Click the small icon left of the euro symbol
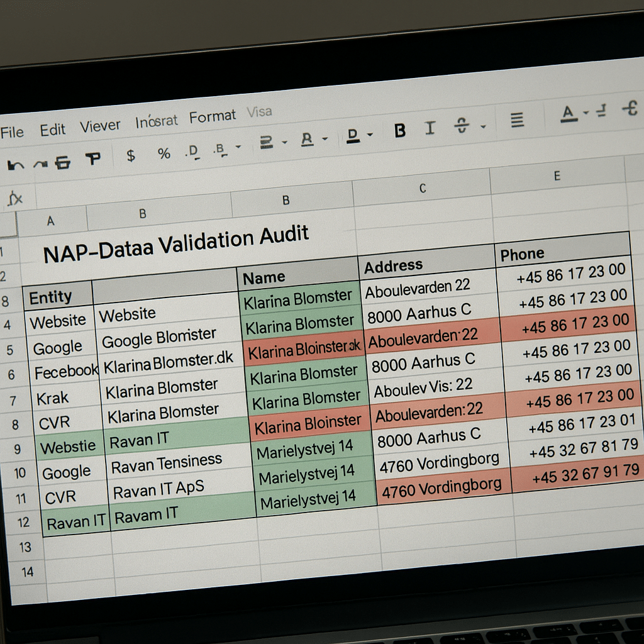Image resolution: width=644 pixels, height=644 pixels. [x=601, y=111]
